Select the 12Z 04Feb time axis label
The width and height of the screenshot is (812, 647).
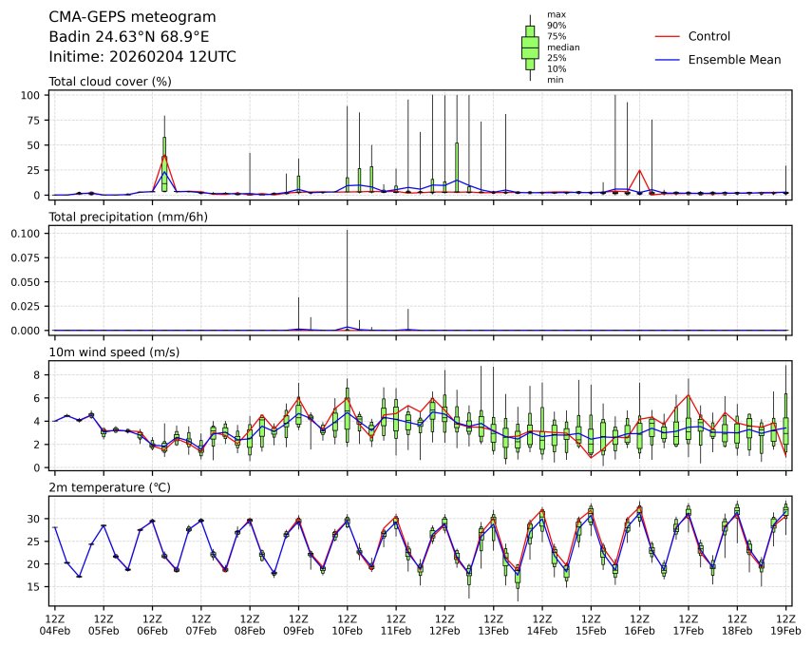[54, 624]
